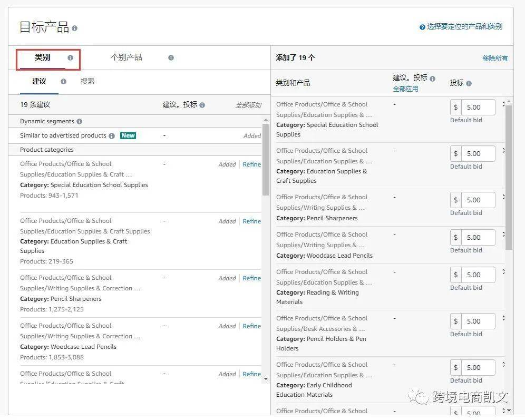Remove Special Education School Supplies from added list
This screenshot has height=420, width=525.
(504, 104)
